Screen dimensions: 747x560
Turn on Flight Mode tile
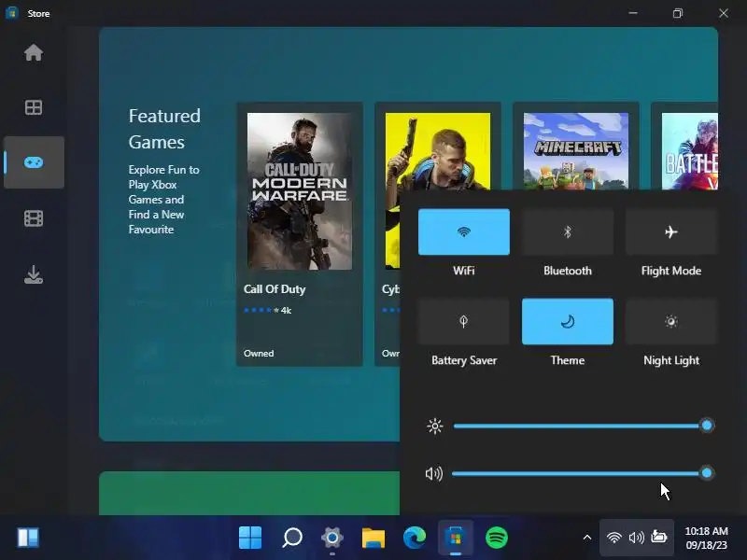point(670,231)
